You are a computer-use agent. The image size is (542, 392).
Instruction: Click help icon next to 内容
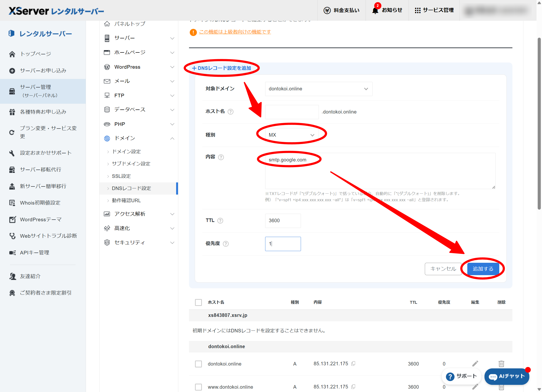(x=221, y=157)
